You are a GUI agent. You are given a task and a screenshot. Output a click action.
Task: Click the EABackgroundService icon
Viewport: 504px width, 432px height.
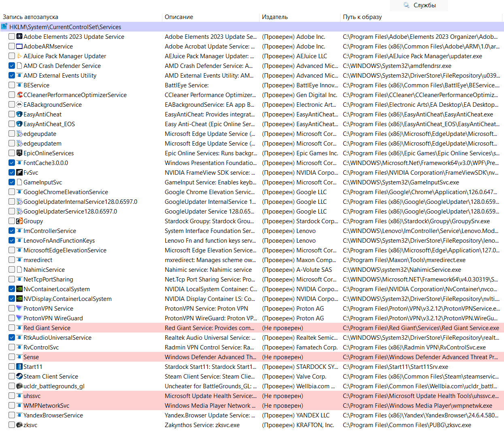pyautogui.click(x=19, y=104)
